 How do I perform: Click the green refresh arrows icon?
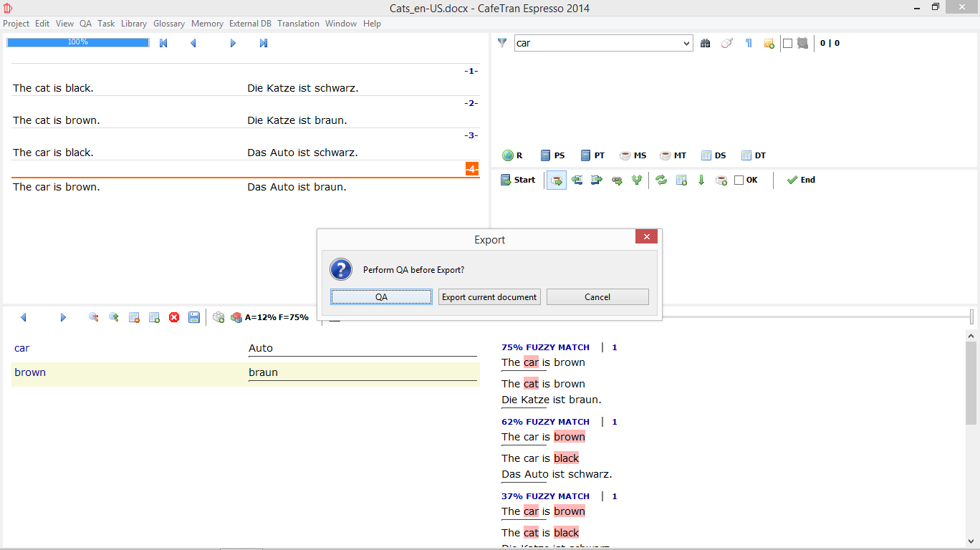(661, 180)
